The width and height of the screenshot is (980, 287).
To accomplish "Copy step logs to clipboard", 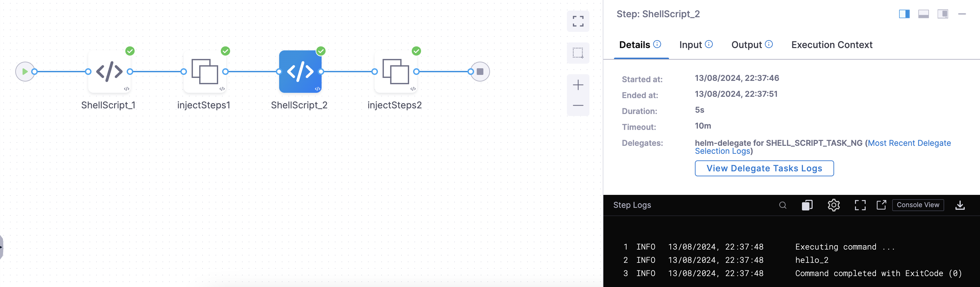I will [x=807, y=205].
